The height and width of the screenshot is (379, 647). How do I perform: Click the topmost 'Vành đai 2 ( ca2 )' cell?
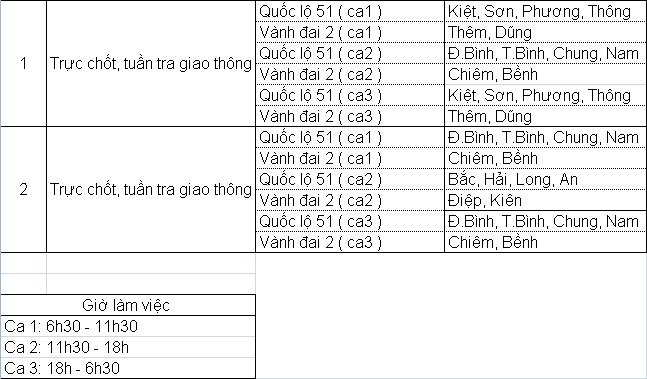tap(350, 74)
